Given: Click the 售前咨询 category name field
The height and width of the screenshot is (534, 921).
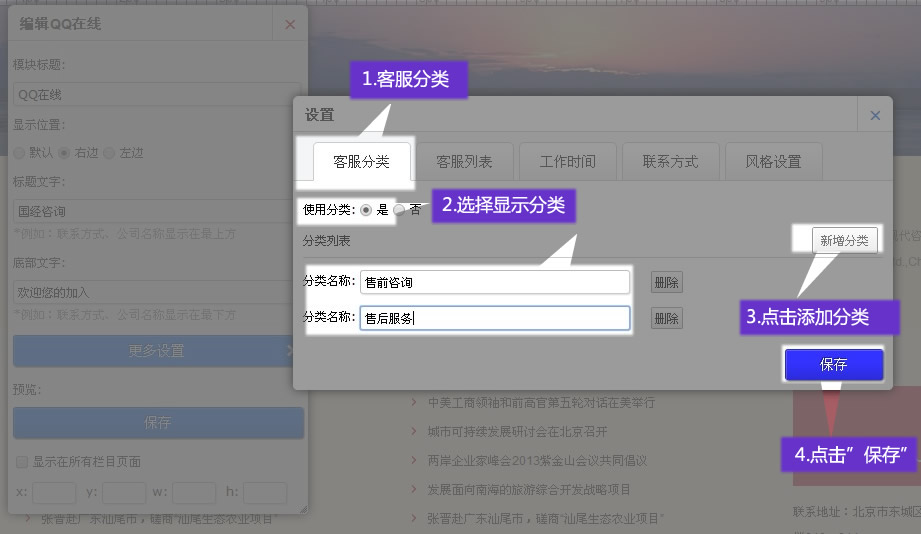Looking at the screenshot, I should (495, 282).
